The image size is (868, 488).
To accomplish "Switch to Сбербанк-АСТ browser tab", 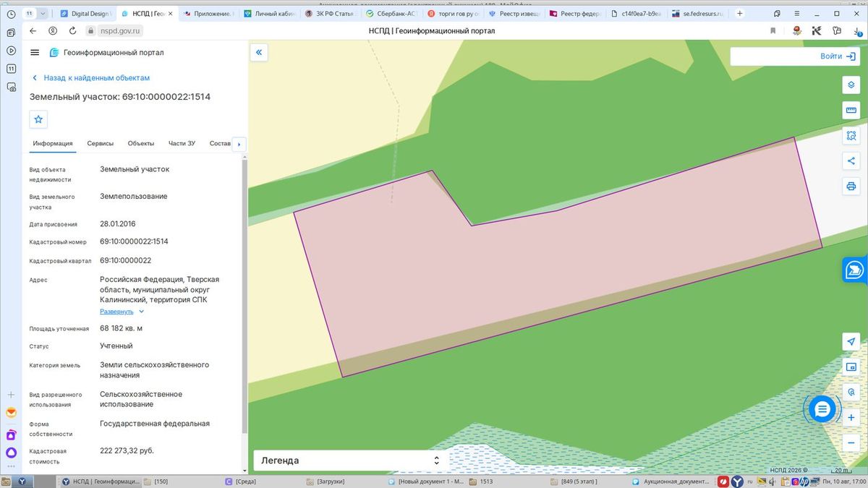I will coord(392,13).
